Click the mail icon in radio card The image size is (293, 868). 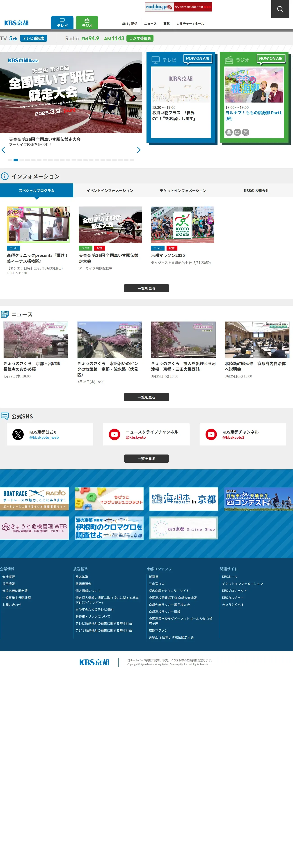click(x=237, y=132)
